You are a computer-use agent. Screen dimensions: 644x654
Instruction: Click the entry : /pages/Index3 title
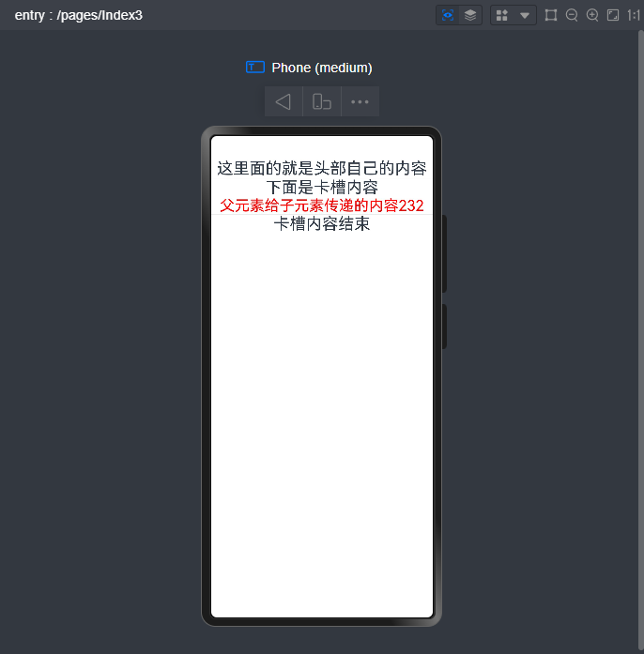point(79,15)
